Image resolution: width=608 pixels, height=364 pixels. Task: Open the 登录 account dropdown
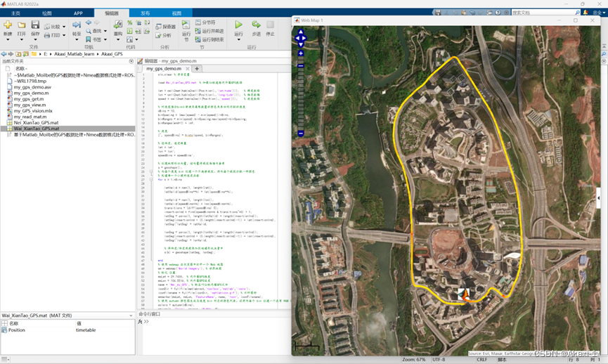(598, 13)
